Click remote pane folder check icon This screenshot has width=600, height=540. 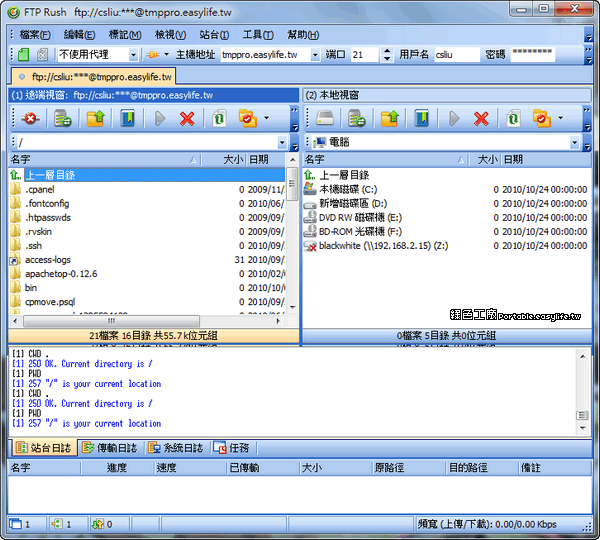pyautogui.click(x=248, y=119)
